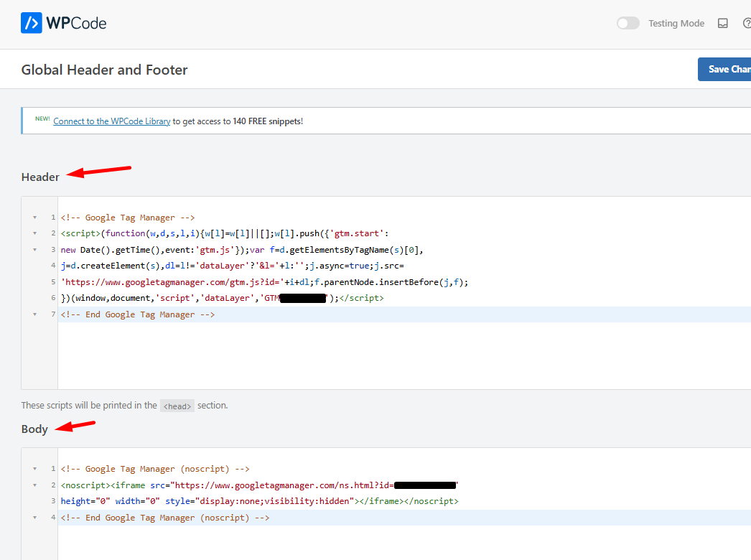Open Connect to the WPCode Library link

pyautogui.click(x=111, y=121)
